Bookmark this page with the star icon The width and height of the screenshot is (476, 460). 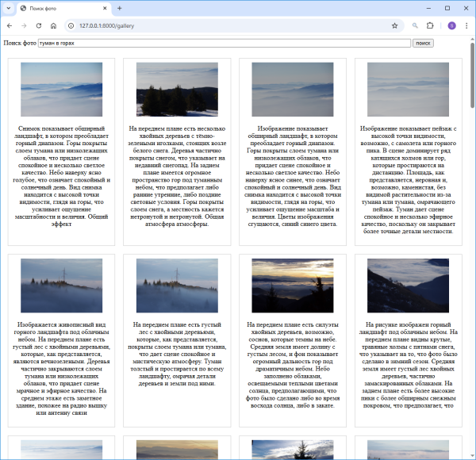click(394, 25)
